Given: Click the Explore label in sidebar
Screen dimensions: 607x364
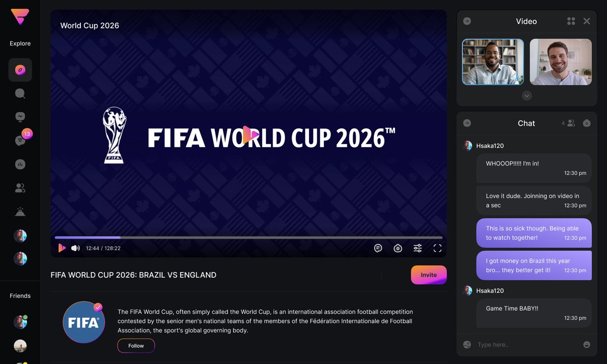Looking at the screenshot, I should (x=20, y=43).
